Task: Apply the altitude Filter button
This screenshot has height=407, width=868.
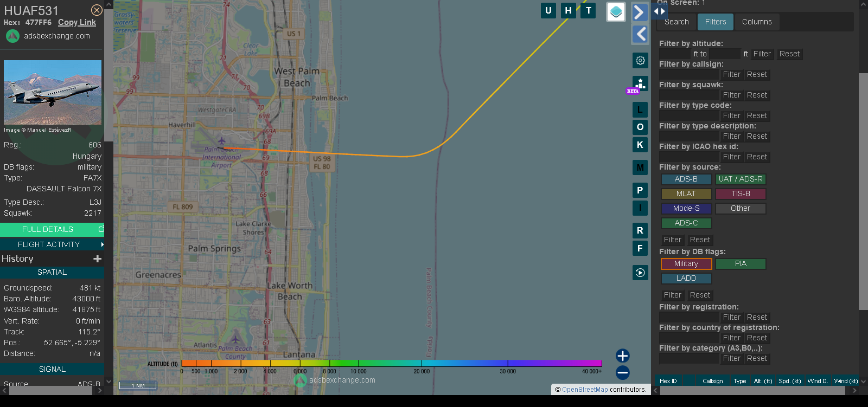Action: tap(762, 54)
